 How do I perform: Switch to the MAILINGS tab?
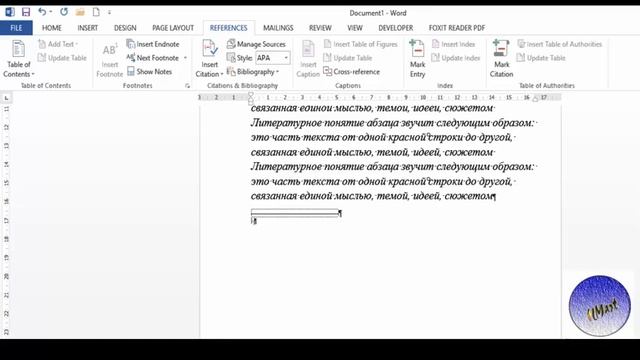(x=278, y=28)
